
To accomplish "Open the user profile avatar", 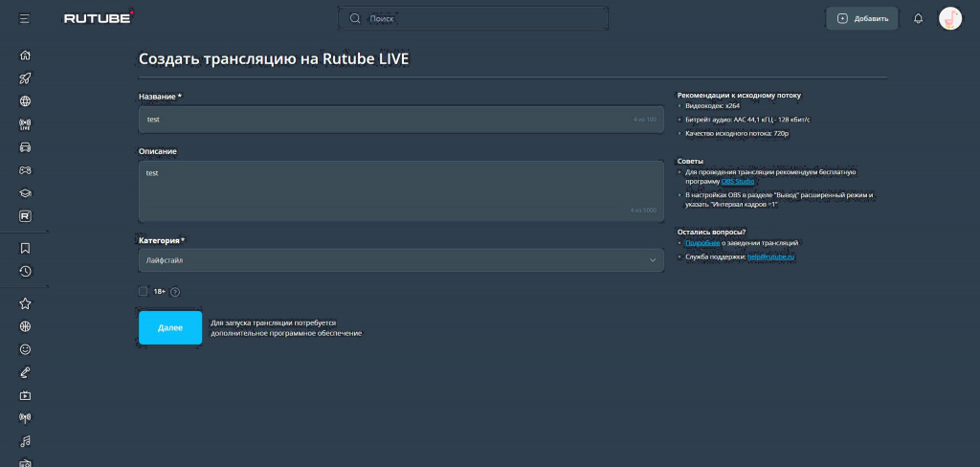I will tap(950, 19).
